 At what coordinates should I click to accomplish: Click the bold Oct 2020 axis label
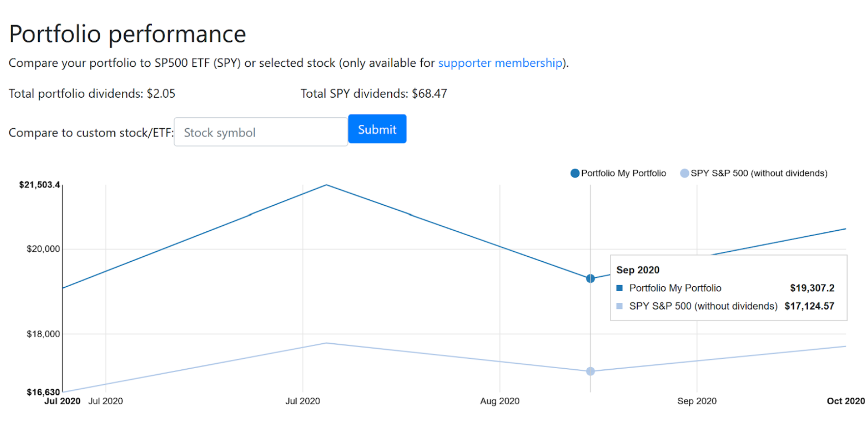(846, 401)
